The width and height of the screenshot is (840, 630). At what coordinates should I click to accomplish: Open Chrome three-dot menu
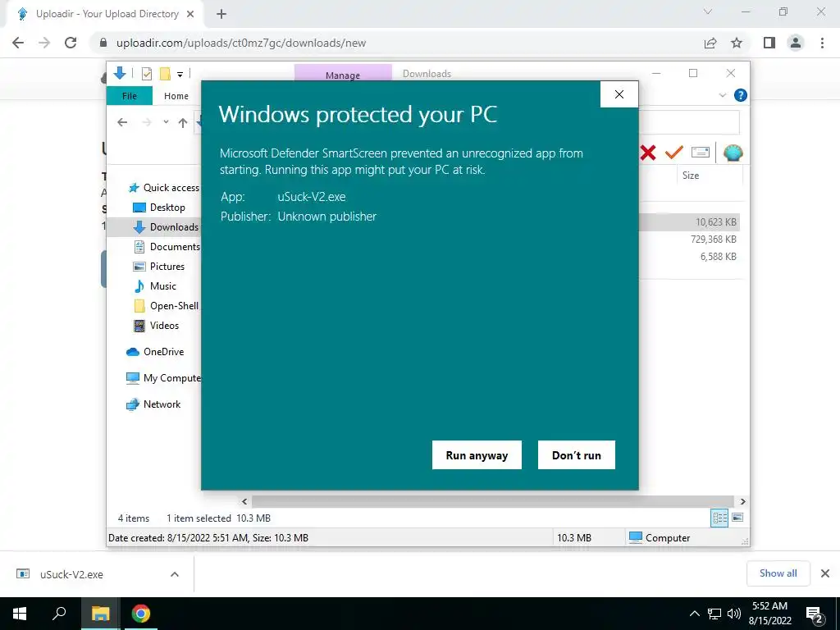click(x=822, y=43)
